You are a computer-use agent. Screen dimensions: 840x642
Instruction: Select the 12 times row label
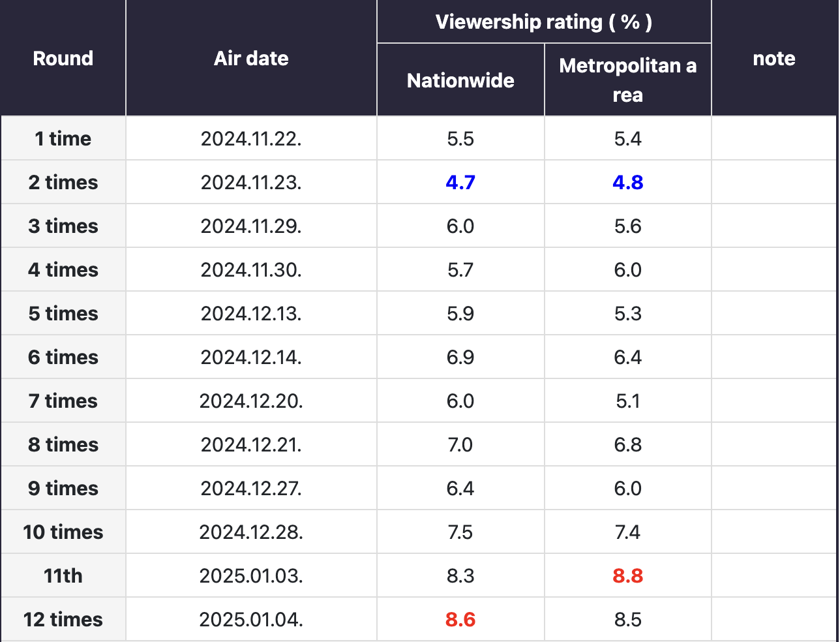(x=63, y=620)
